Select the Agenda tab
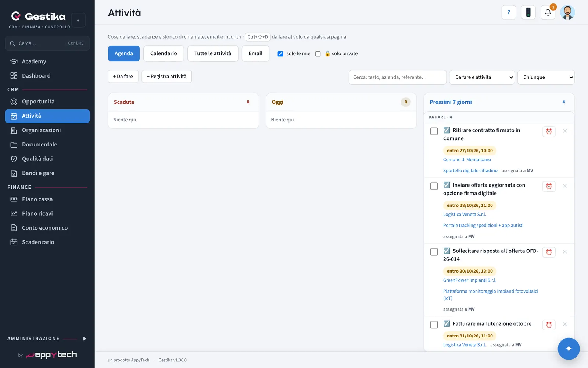588x368 pixels. tap(124, 54)
